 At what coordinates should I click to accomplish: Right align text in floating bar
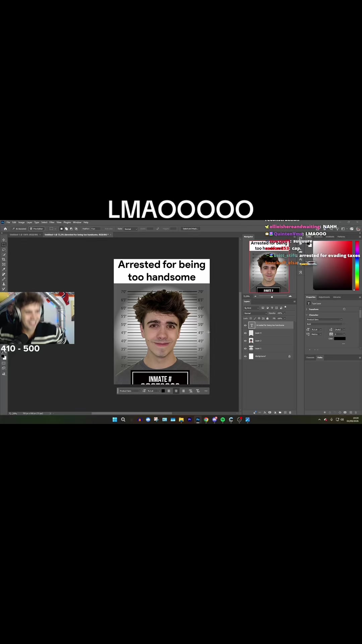coord(183,391)
